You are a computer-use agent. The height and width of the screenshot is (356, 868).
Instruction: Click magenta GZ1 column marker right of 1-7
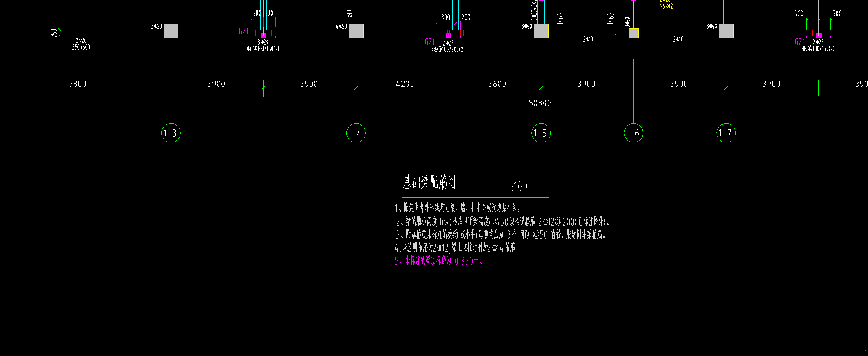tap(819, 35)
